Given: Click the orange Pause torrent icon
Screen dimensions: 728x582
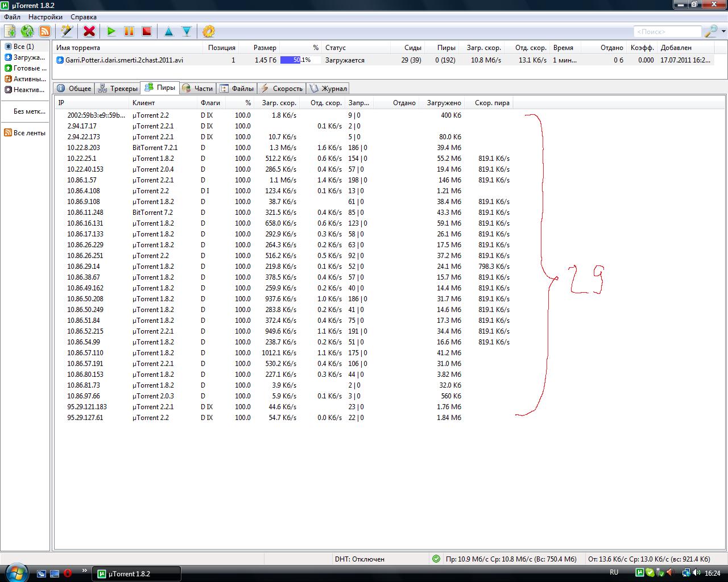Looking at the screenshot, I should click(129, 31).
